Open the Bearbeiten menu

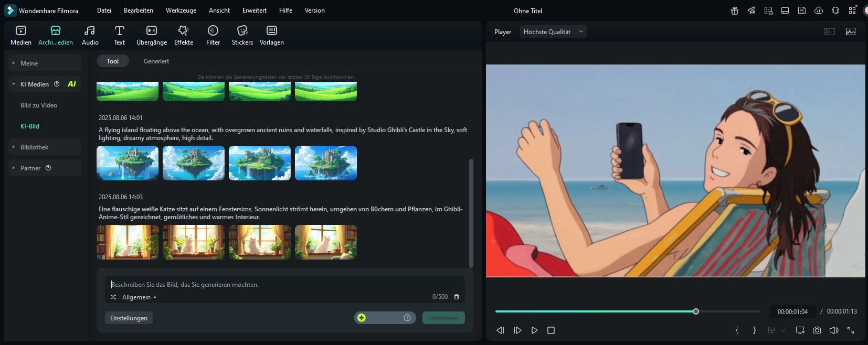tap(139, 10)
